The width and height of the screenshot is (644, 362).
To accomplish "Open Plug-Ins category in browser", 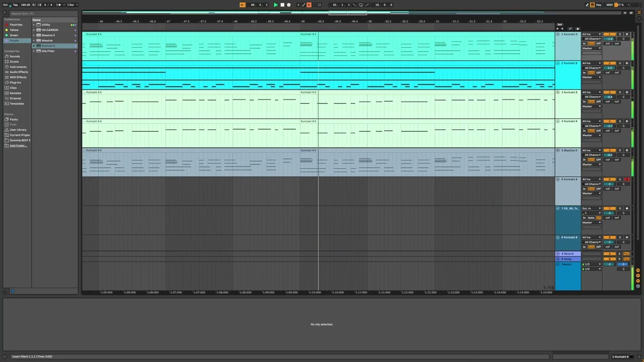I will point(15,82).
